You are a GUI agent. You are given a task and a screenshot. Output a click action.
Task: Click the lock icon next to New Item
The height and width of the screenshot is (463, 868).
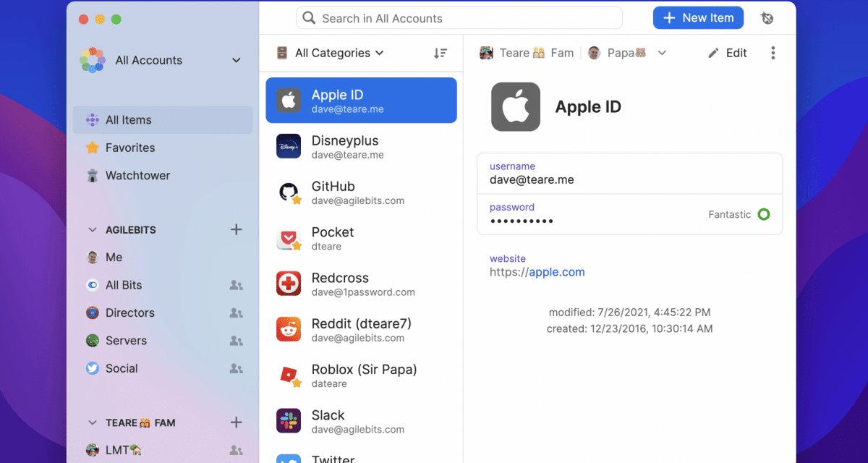point(767,18)
